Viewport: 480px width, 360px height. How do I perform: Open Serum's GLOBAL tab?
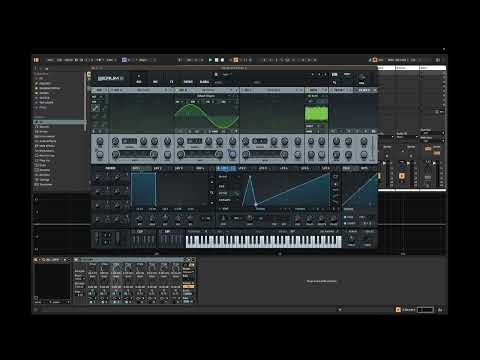coord(204,82)
